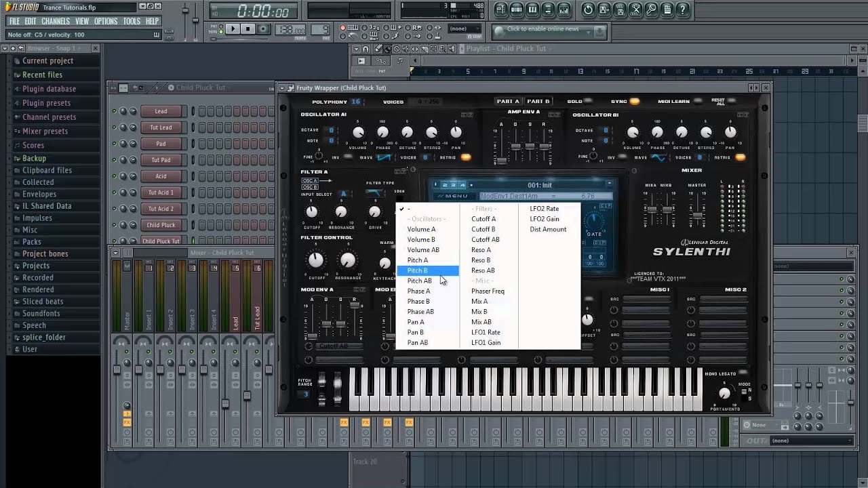Toggle the Lead channel mute LED
Screen dimensions: 868x488
tap(114, 111)
